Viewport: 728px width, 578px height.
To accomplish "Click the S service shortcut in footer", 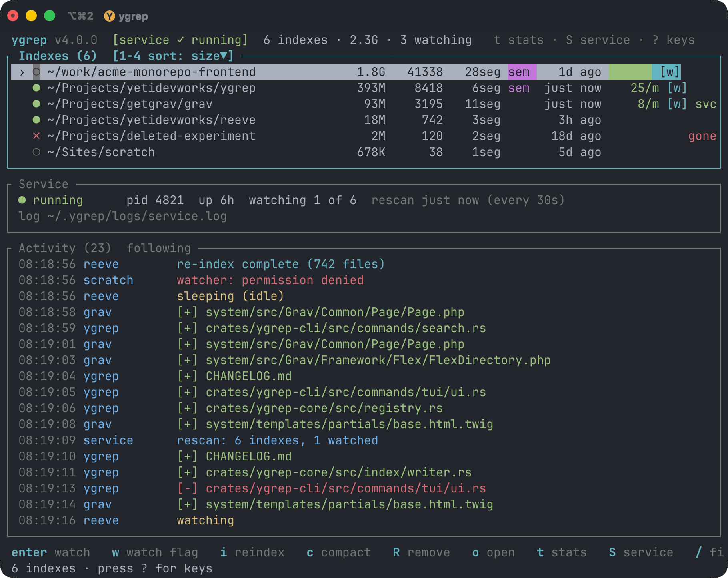I will pos(641,552).
